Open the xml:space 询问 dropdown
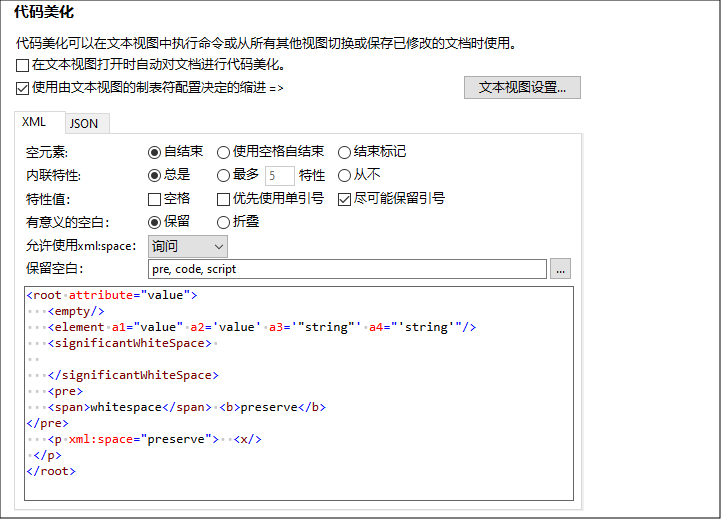The width and height of the screenshot is (721, 519). [x=188, y=246]
